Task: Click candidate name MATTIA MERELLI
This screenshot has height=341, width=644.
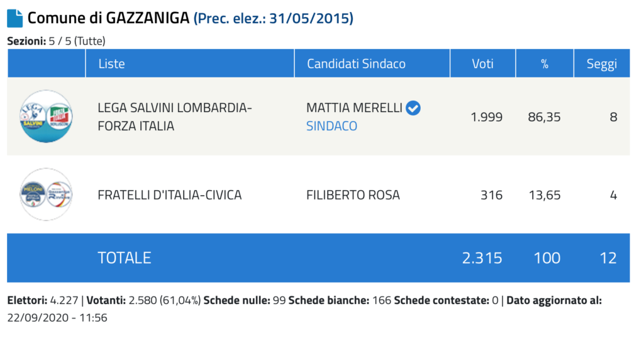Action: coord(354,108)
